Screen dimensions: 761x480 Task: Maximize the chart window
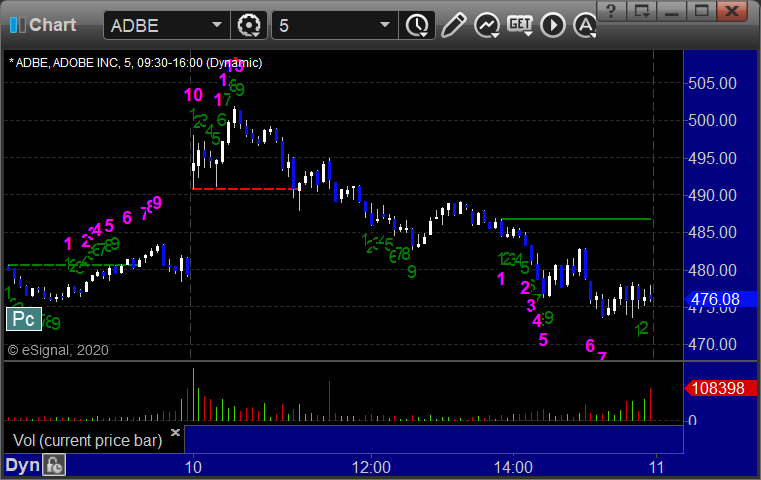pyautogui.click(x=701, y=11)
